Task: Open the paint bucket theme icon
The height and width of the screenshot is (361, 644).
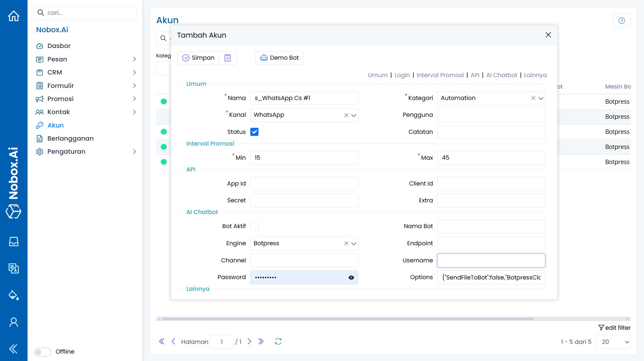Action: [14, 295]
